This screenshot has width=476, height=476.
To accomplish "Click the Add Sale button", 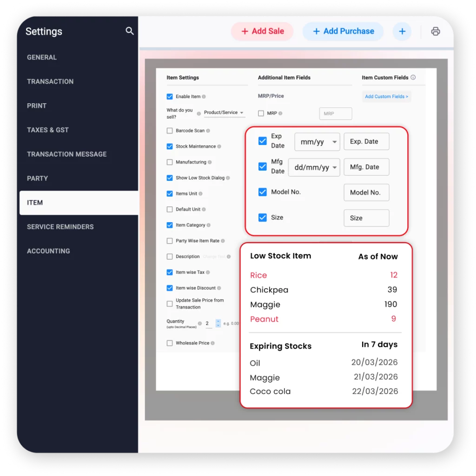I will coord(262,31).
